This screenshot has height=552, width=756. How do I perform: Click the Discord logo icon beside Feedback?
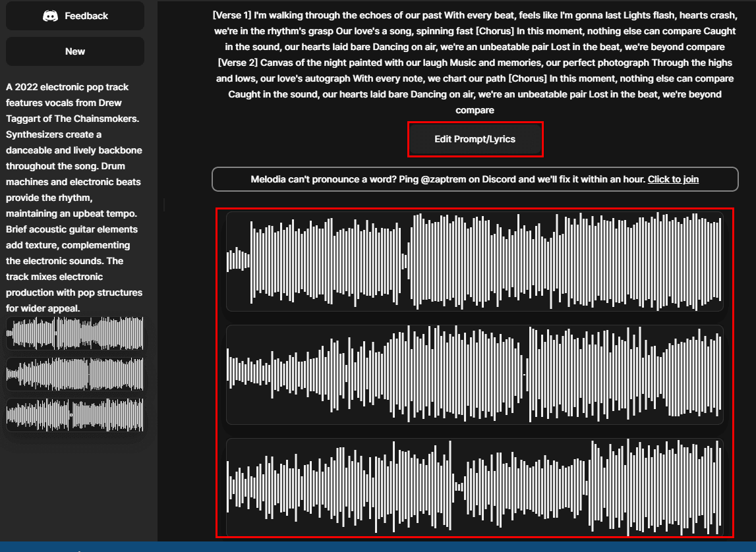[50, 16]
